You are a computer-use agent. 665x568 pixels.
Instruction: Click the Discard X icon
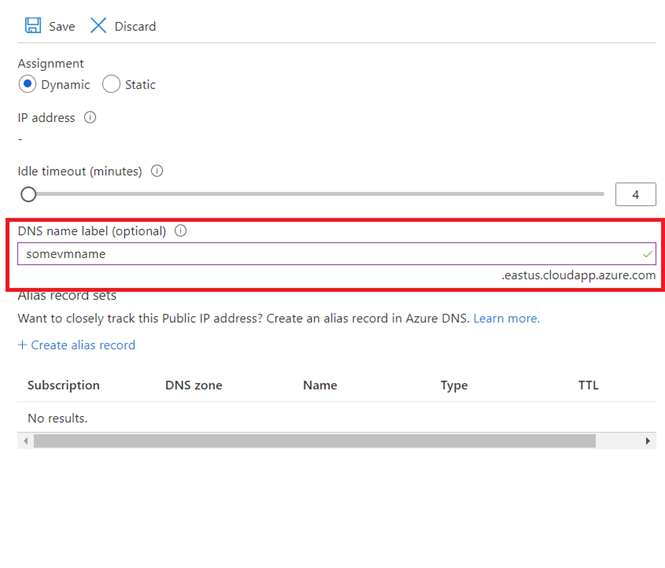(98, 25)
